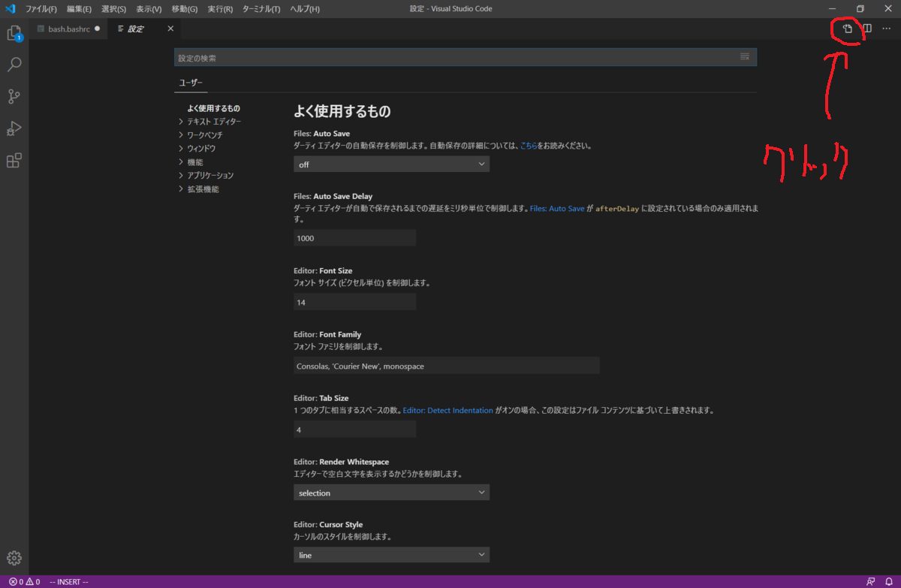901x588 pixels.
Task: Click the settings search filter icon
Action: tap(745, 57)
